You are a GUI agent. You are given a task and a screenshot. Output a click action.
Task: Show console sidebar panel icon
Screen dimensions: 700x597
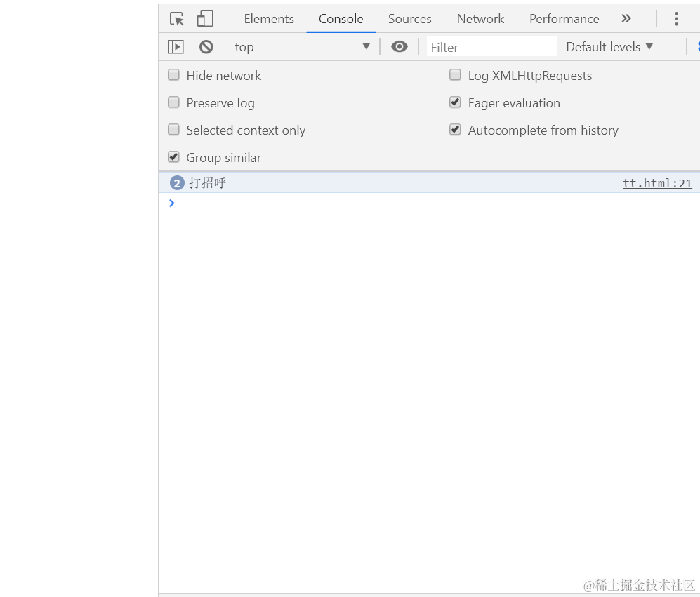(176, 47)
